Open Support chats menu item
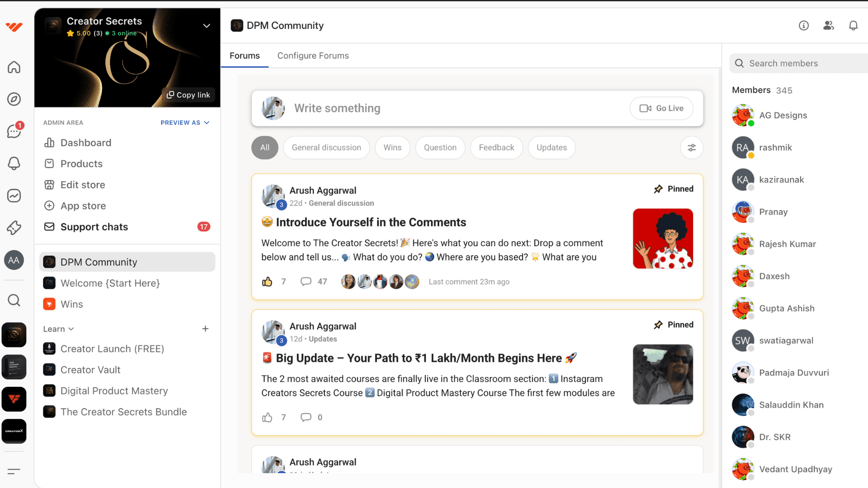 click(x=94, y=227)
